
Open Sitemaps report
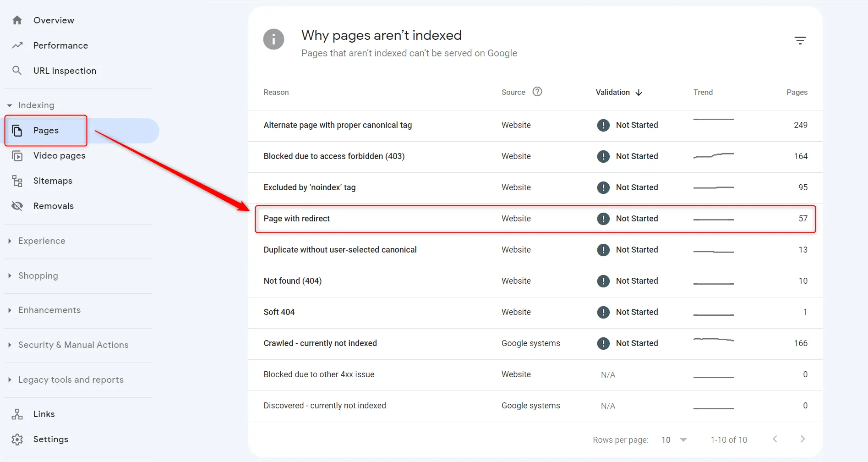click(53, 181)
